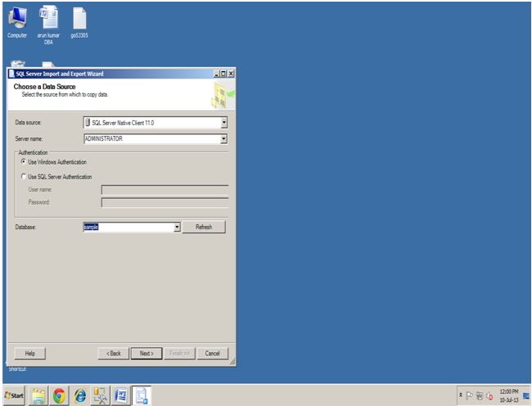Proceed with Next button
Viewport: 532px width, 406px height.
147,354
